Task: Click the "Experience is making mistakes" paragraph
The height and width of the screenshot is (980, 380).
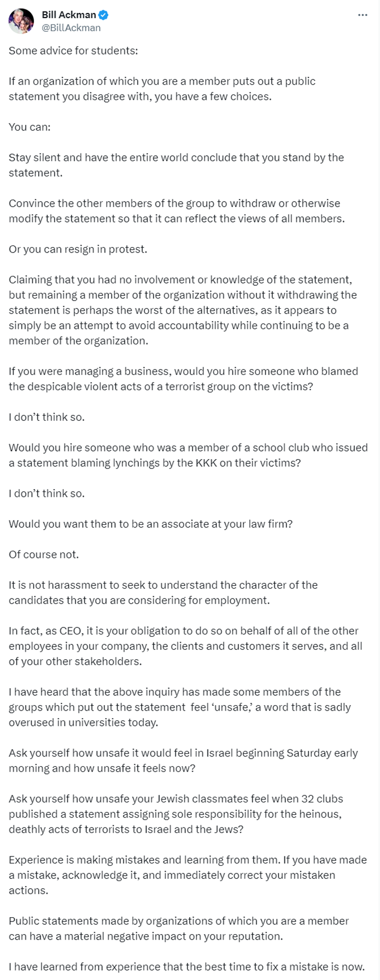Action: pos(188,875)
